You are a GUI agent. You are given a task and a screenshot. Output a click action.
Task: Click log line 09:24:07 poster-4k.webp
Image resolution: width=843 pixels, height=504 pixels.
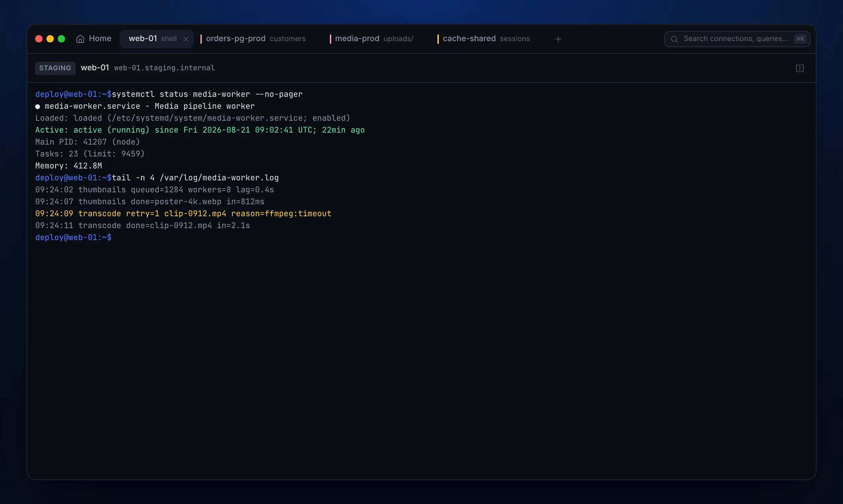coord(150,201)
